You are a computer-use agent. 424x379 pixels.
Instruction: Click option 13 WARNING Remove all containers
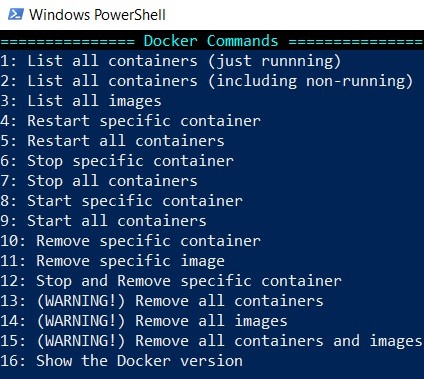click(x=162, y=301)
